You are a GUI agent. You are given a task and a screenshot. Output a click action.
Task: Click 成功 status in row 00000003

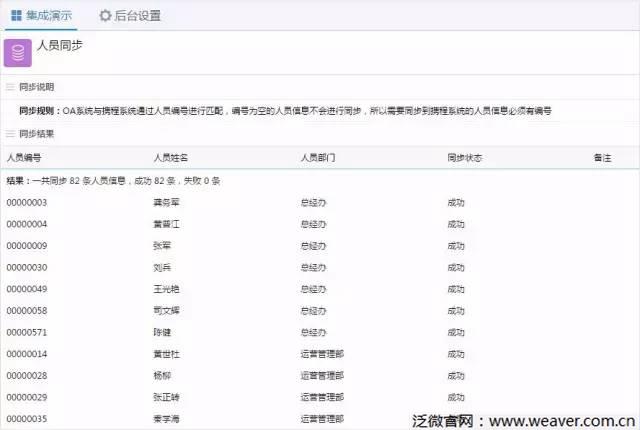pyautogui.click(x=456, y=202)
